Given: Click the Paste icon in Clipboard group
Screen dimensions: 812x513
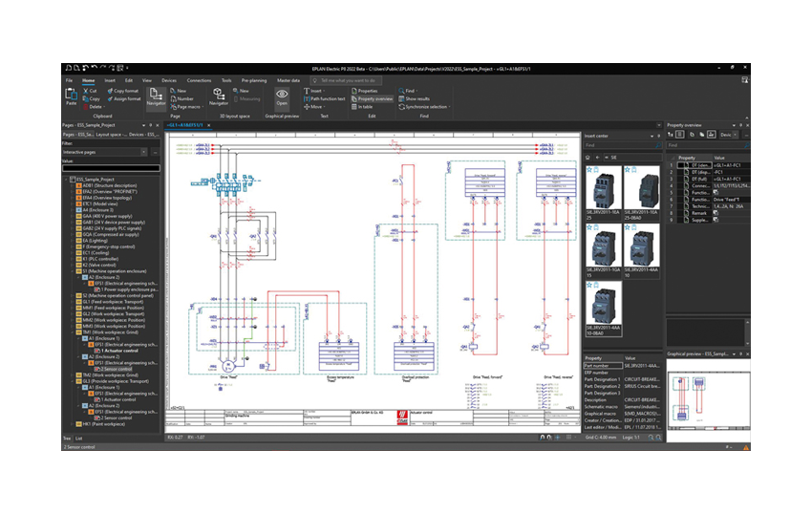Looking at the screenshot, I should click(71, 96).
